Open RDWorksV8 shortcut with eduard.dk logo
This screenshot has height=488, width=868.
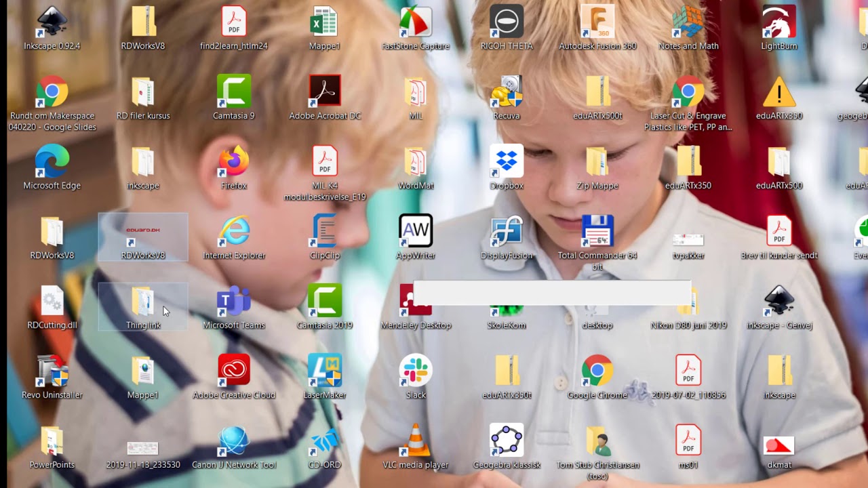(x=143, y=236)
